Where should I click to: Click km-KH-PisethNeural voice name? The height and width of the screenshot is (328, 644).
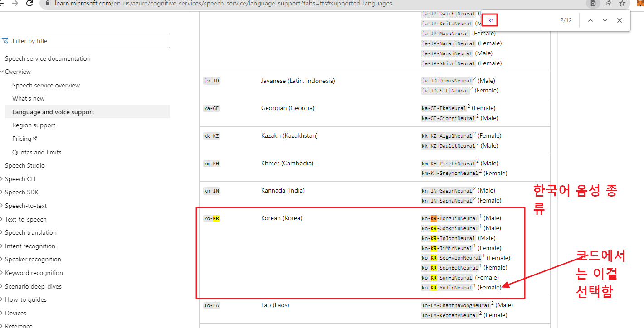click(449, 164)
